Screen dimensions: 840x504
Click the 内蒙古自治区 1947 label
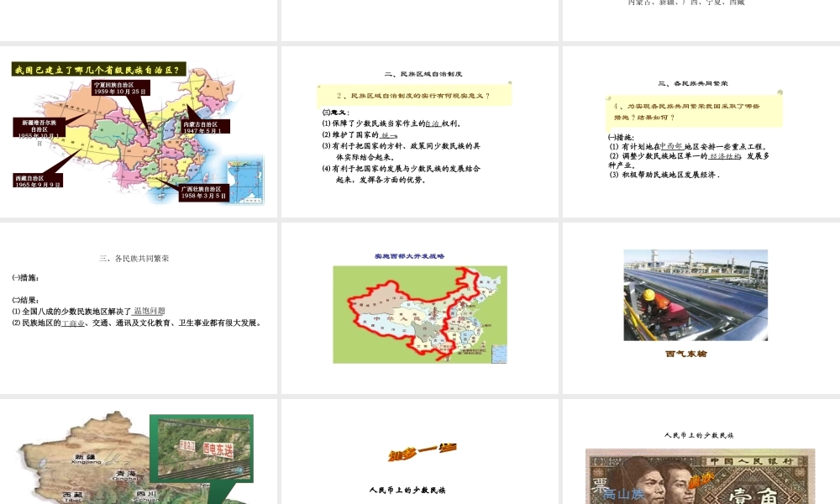click(x=206, y=127)
